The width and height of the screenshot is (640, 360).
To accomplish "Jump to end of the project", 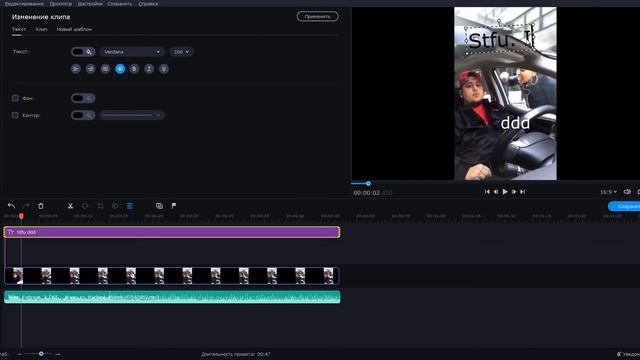I will 522,191.
